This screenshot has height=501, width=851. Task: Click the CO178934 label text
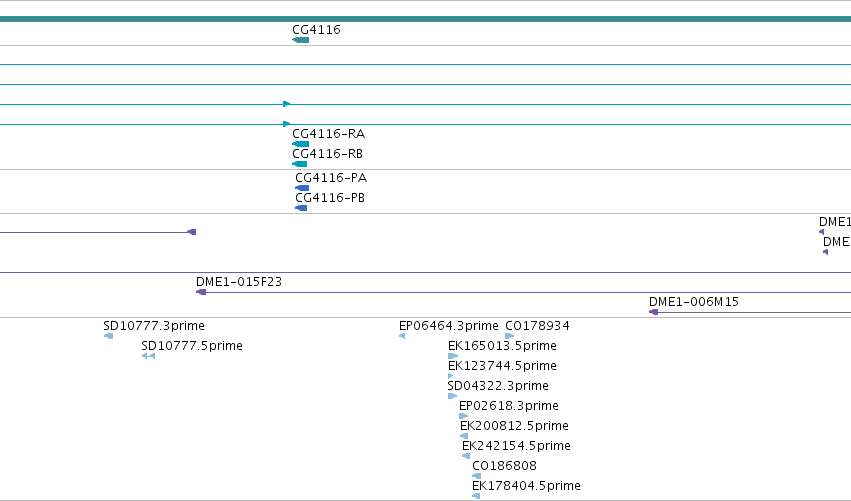click(537, 326)
